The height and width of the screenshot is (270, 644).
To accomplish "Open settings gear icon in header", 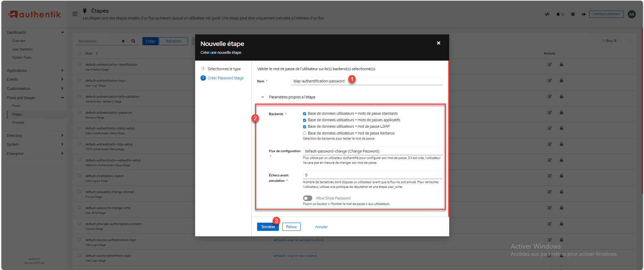I will click(573, 14).
